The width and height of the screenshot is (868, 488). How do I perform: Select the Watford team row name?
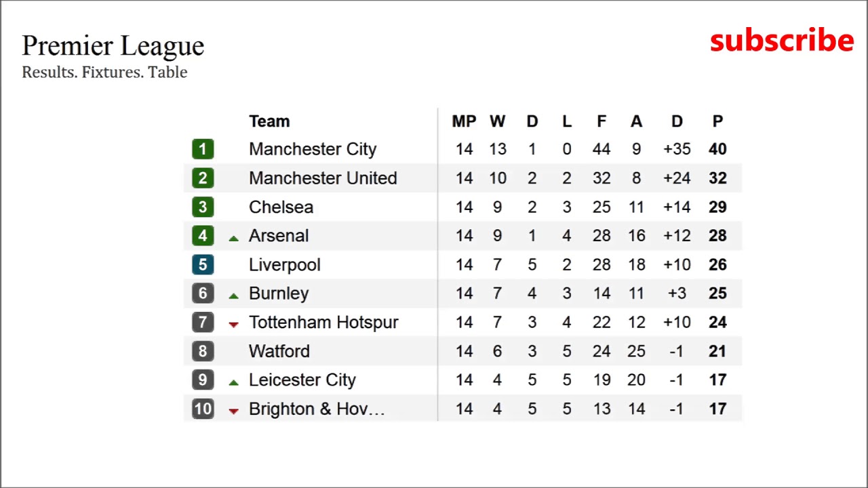(x=279, y=351)
